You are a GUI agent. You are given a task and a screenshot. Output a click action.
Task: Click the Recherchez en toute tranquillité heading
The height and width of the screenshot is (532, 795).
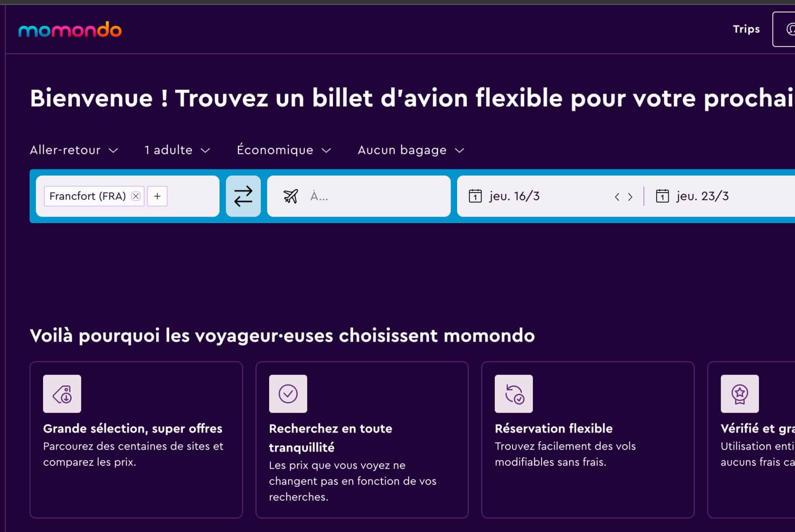click(330, 438)
